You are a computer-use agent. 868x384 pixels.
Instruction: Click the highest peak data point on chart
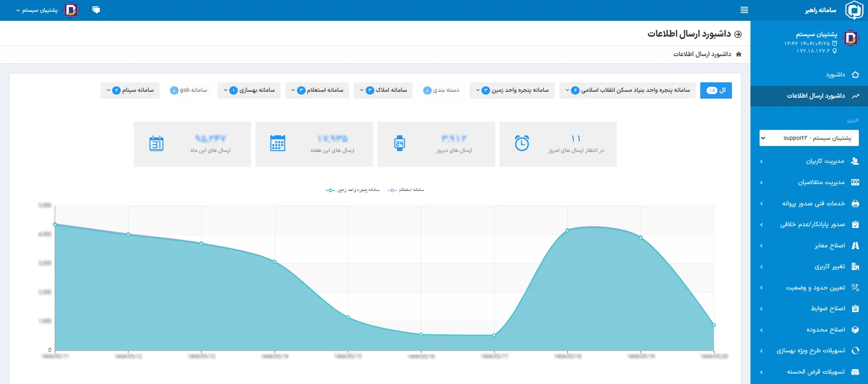(55, 224)
